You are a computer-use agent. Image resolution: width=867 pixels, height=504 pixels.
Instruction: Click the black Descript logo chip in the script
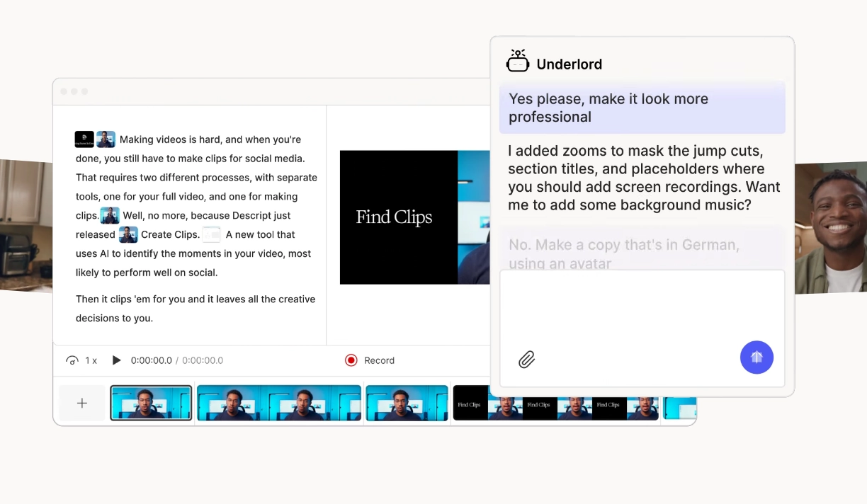(x=84, y=139)
